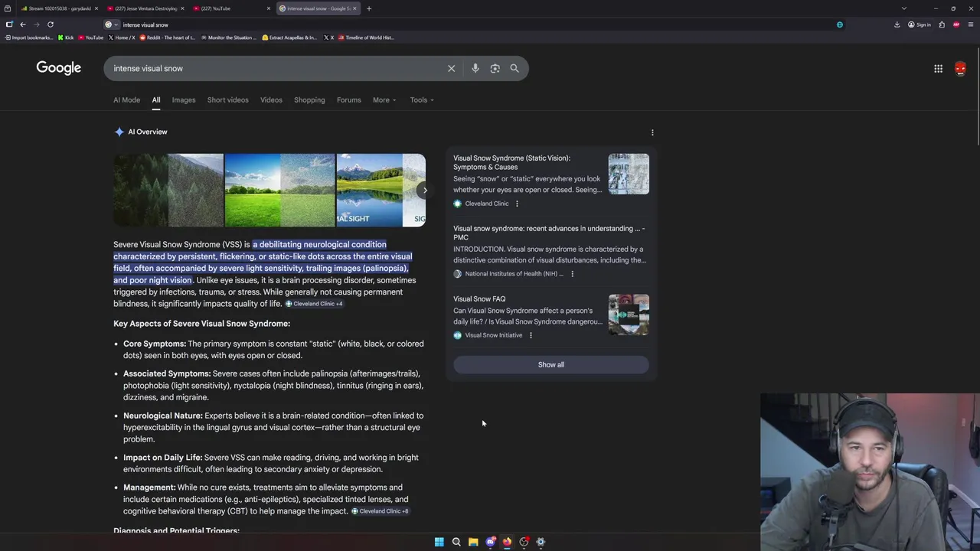The height and width of the screenshot is (551, 980).
Task: Open the Firefox hamburger menu
Action: click(x=971, y=24)
